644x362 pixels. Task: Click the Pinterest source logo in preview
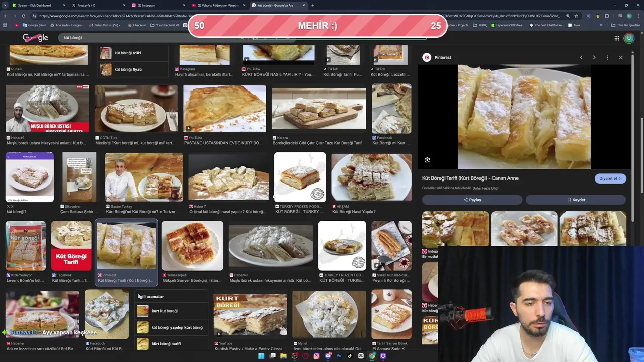pos(427,57)
